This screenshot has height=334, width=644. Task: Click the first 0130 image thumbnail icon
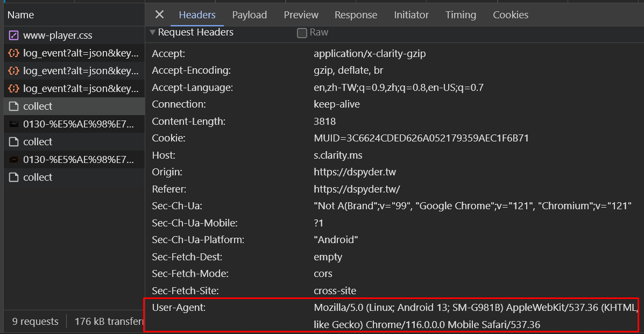(x=14, y=124)
